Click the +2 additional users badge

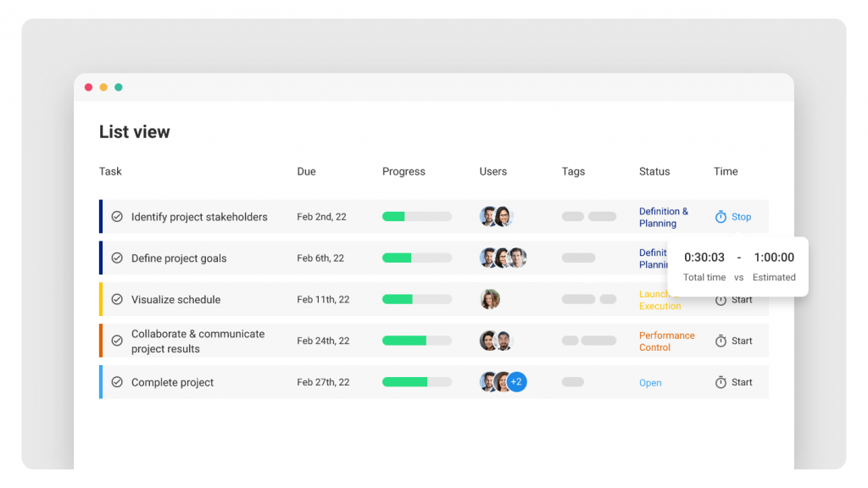516,382
